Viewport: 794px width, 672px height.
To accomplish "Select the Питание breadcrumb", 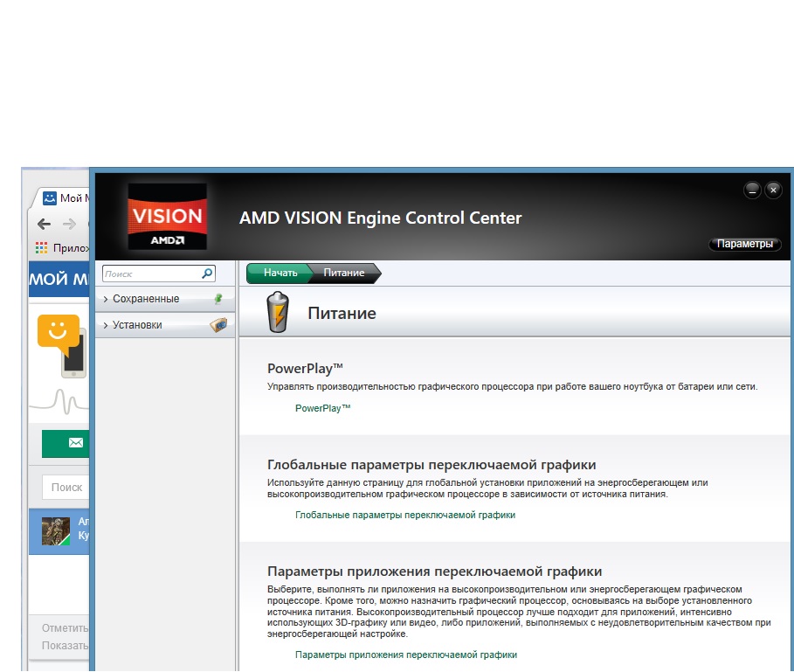I will 344,273.
